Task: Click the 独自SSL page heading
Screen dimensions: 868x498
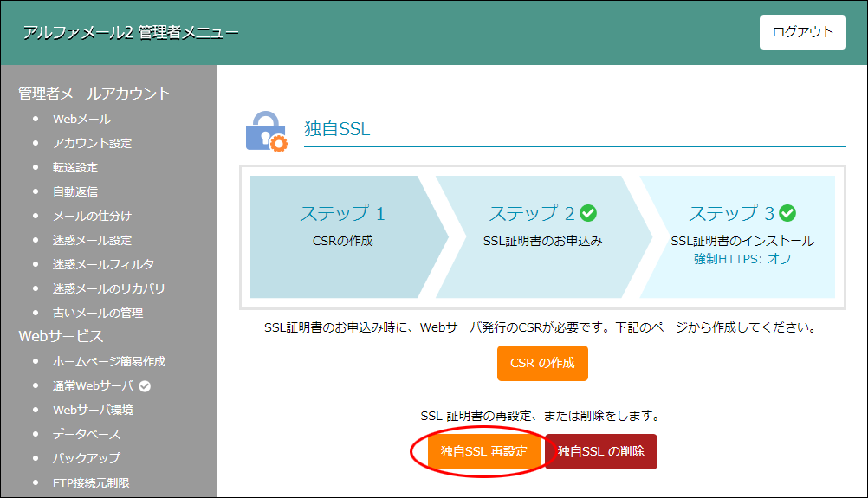Action: pyautogui.click(x=337, y=129)
